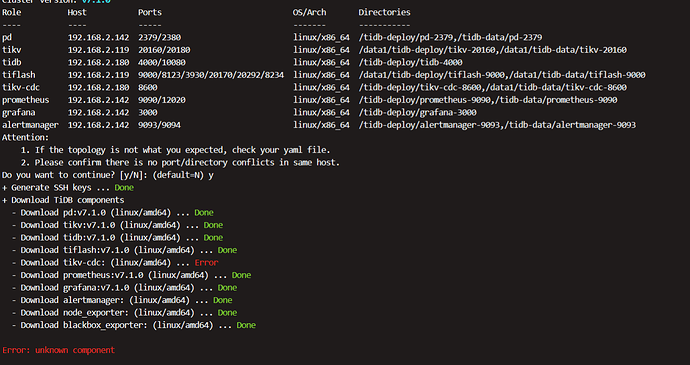Click the Done status after Generate SSH keys

(124, 188)
